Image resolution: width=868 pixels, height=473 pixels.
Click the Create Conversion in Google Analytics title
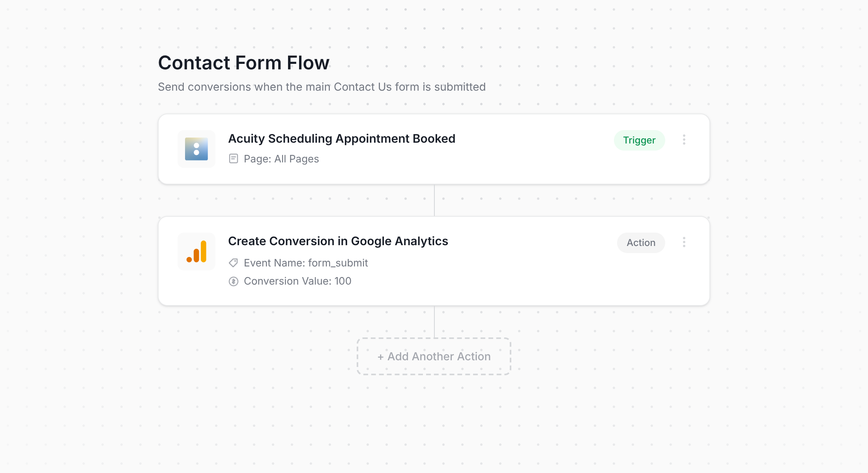click(x=338, y=241)
